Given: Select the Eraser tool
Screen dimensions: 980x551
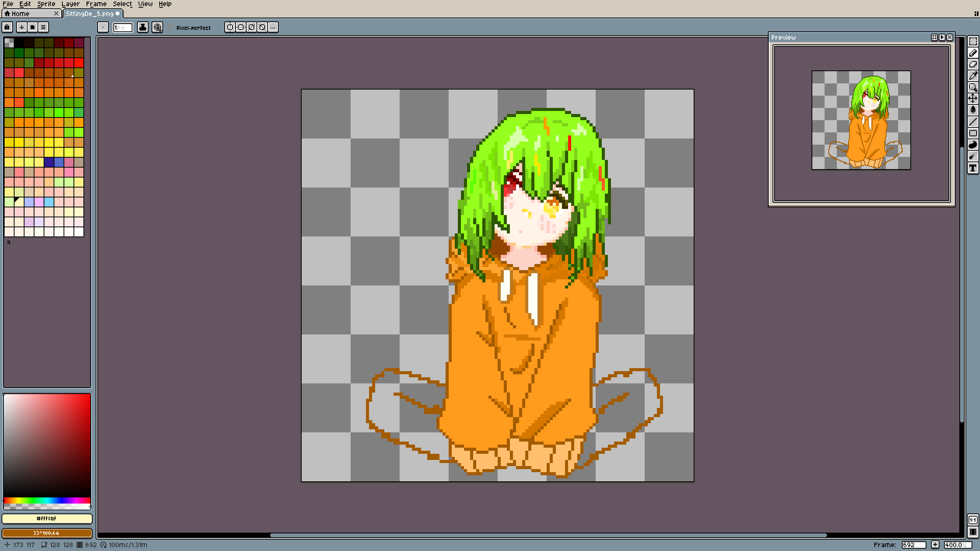Looking at the screenshot, I should (973, 64).
